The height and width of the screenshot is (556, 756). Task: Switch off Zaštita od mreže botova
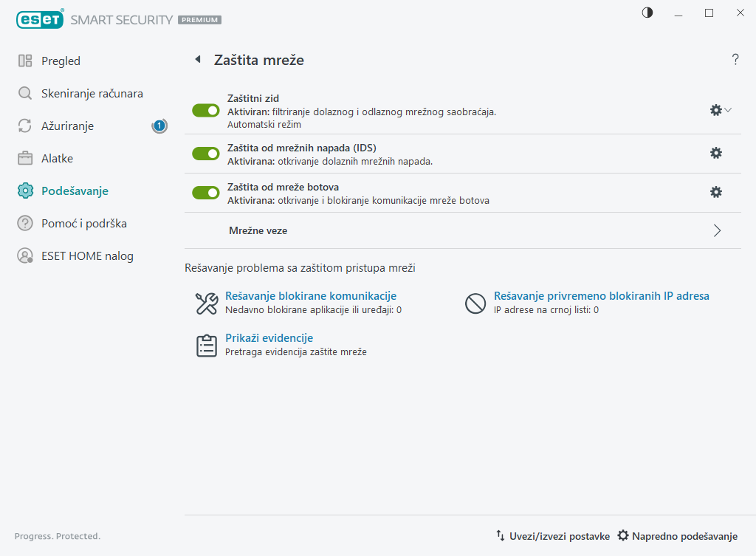tap(206, 192)
